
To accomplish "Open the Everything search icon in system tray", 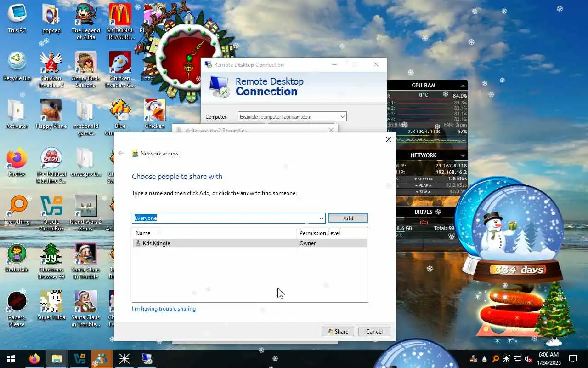I will point(496,359).
